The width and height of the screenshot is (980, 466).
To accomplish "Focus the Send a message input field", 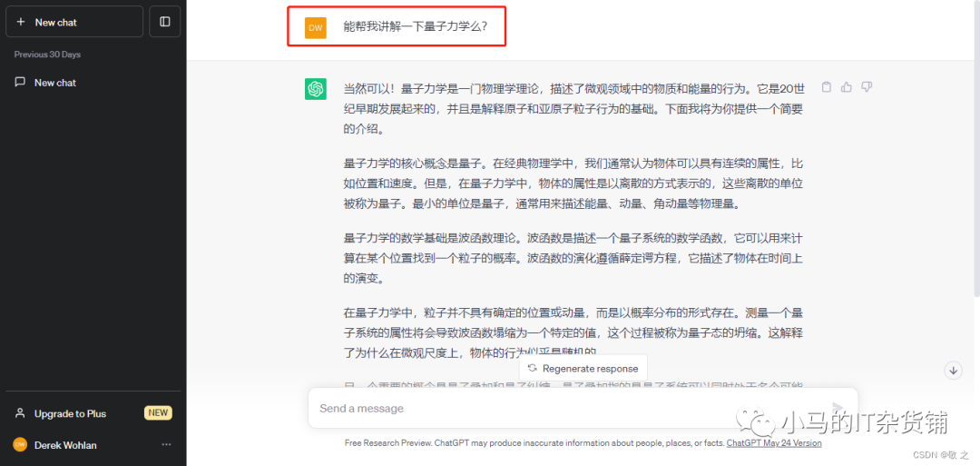I will pyautogui.click(x=563, y=409).
